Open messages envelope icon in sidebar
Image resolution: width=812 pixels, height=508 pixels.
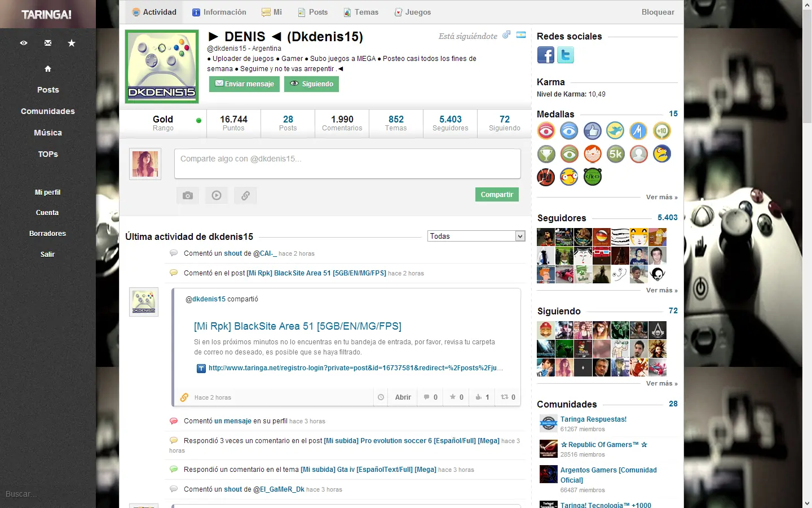(48, 43)
